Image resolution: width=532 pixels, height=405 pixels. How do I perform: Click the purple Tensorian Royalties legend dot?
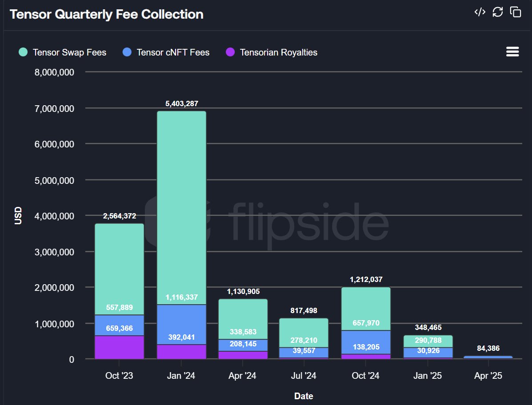click(x=230, y=52)
